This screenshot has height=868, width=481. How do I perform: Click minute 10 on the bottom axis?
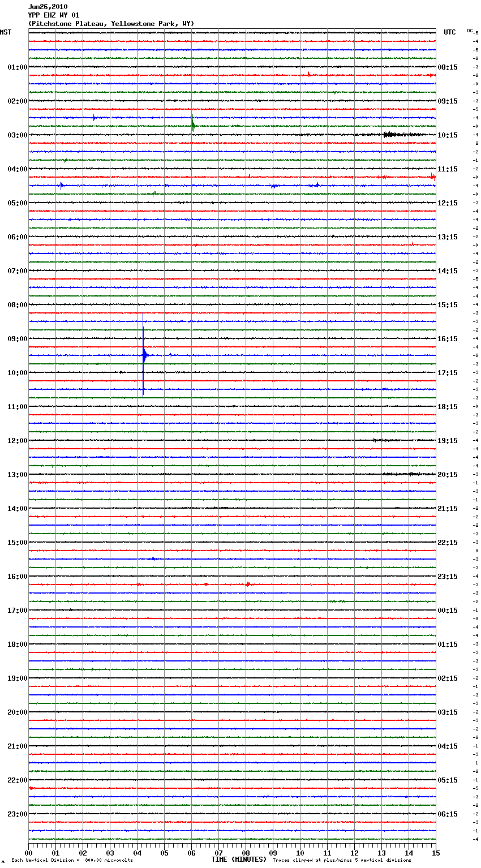[300, 852]
